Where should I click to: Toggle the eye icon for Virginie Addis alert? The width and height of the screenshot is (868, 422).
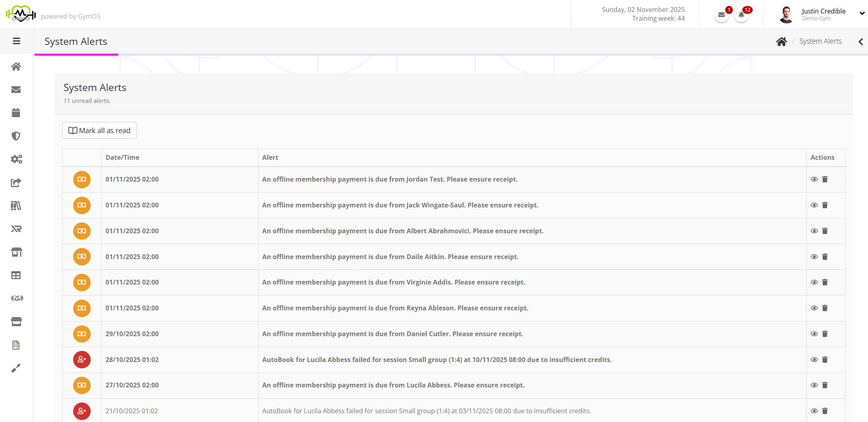(814, 283)
